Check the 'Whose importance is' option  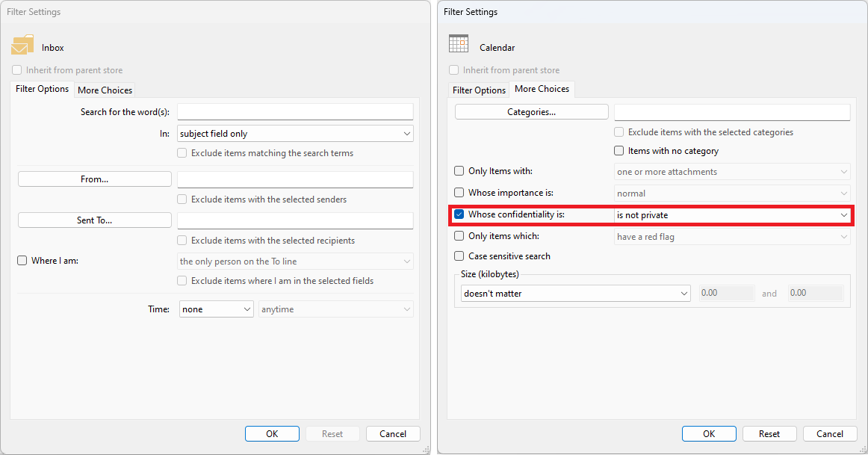point(459,193)
